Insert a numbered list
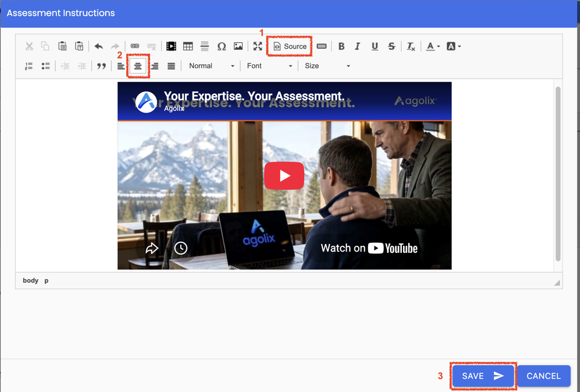580x392 pixels. 29,66
